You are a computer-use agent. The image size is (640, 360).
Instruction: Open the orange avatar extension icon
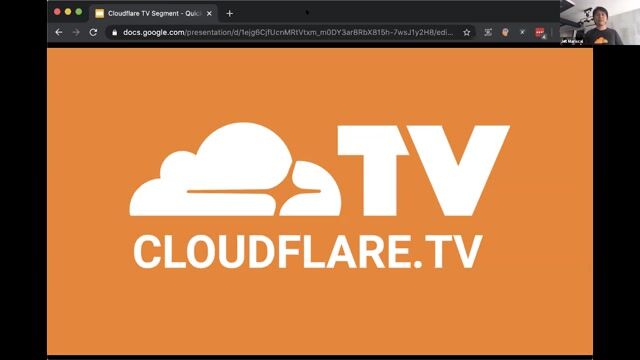[505, 32]
